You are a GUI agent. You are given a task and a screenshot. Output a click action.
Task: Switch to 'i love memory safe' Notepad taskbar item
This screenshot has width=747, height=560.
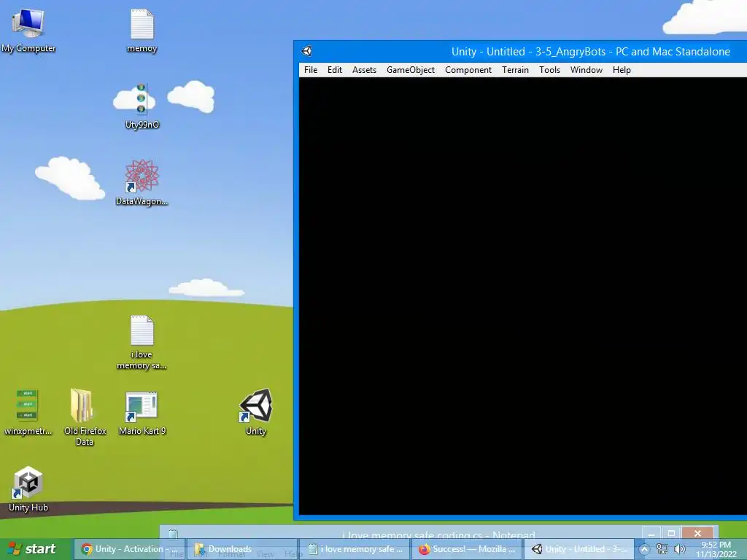pos(355,549)
